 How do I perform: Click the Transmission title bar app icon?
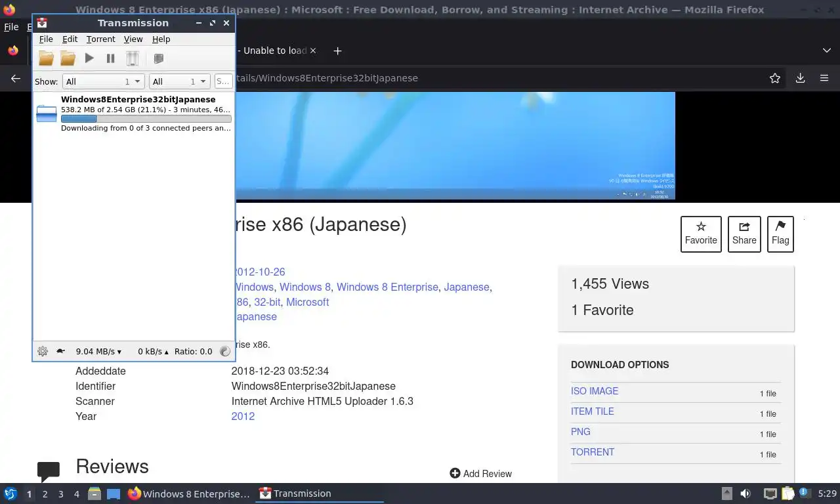pyautogui.click(x=42, y=22)
